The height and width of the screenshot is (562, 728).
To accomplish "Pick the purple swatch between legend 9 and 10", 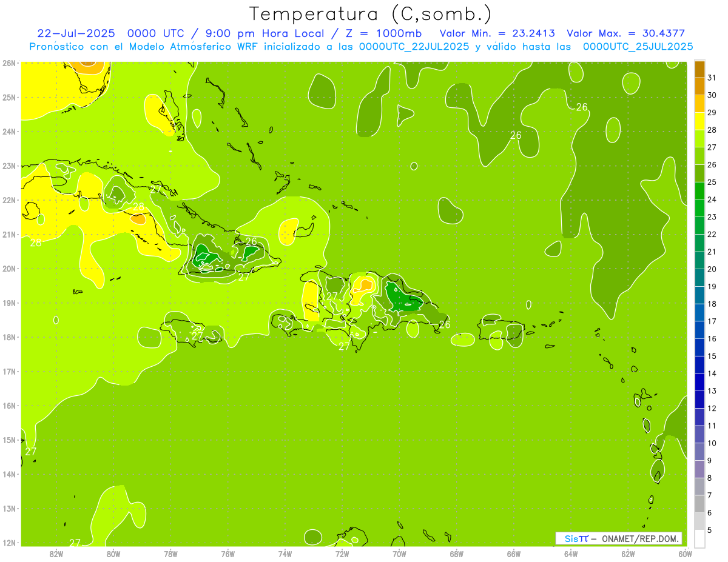I will point(699,452).
